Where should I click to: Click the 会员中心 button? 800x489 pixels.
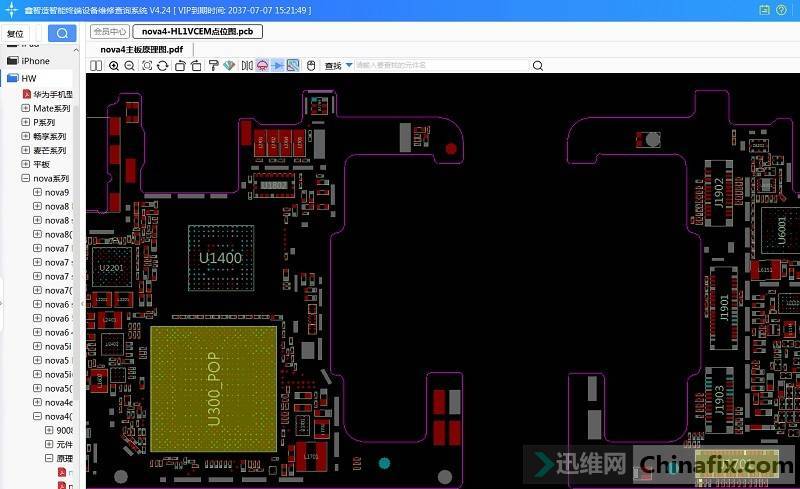(x=109, y=32)
